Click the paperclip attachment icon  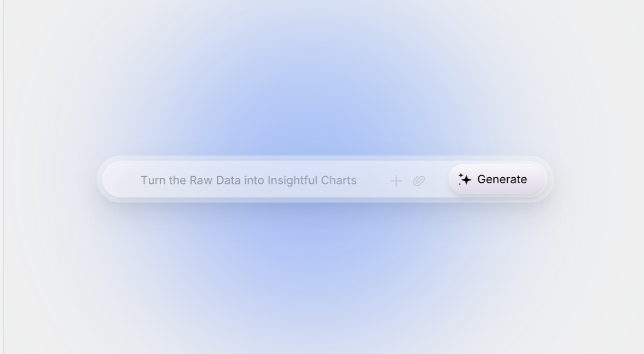tap(418, 181)
